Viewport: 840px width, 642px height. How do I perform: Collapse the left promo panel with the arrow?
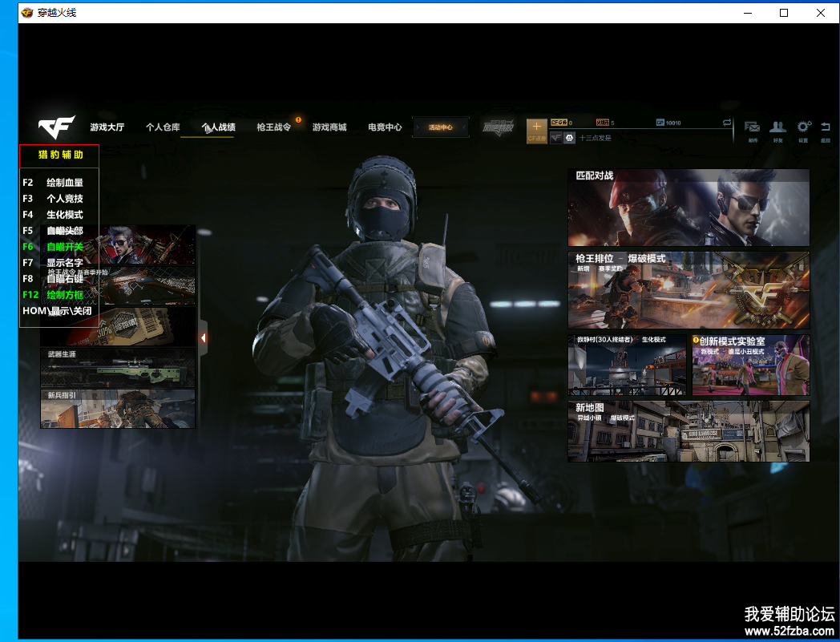203,337
